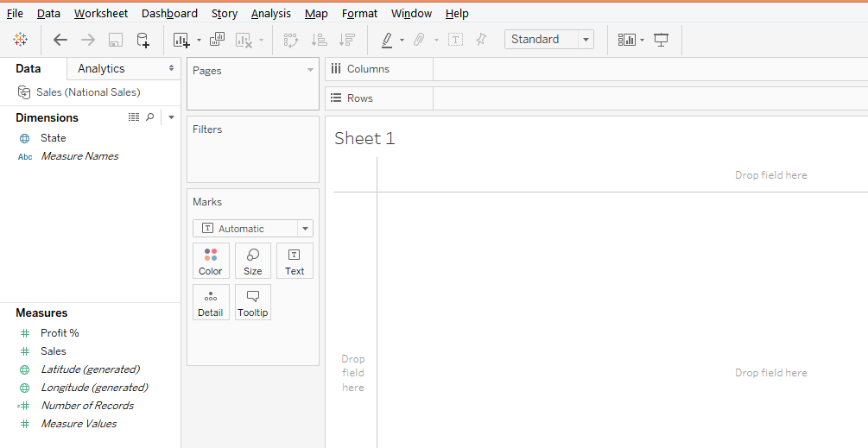Click the Size marks button
This screenshot has width=868, height=448.
click(x=252, y=261)
